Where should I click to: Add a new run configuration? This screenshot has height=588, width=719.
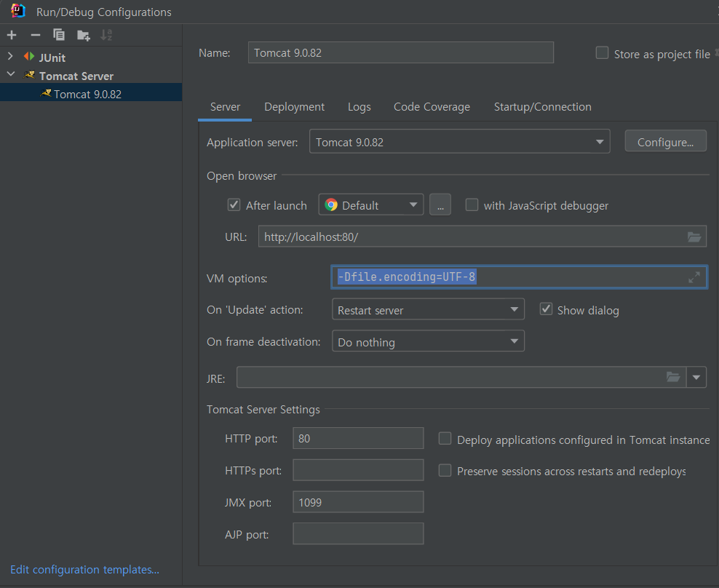point(12,35)
